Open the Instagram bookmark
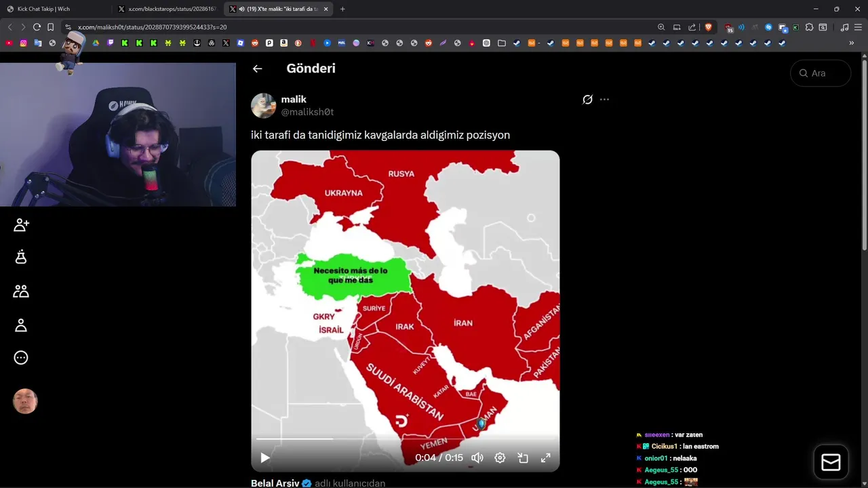Screen dimensions: 868x488 [23, 43]
